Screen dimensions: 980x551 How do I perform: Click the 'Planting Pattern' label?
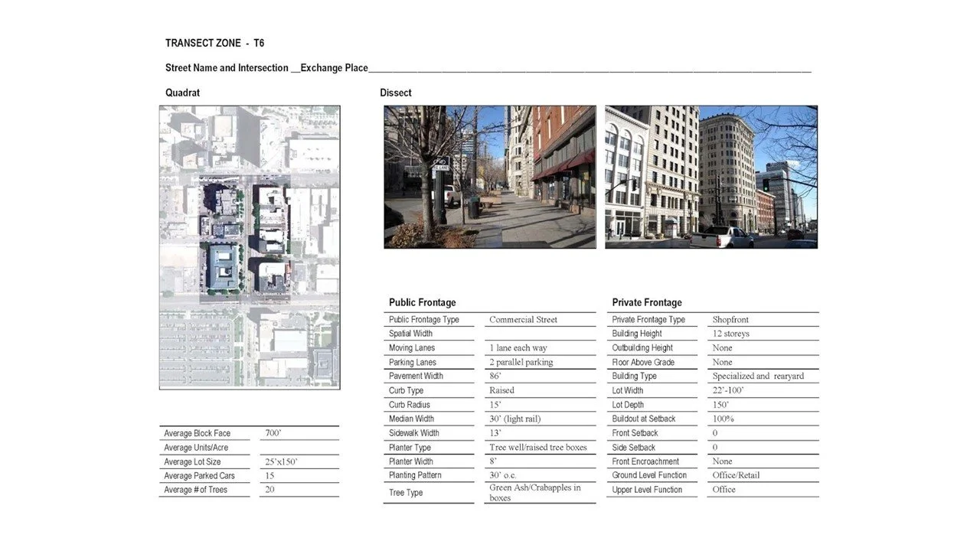(415, 475)
